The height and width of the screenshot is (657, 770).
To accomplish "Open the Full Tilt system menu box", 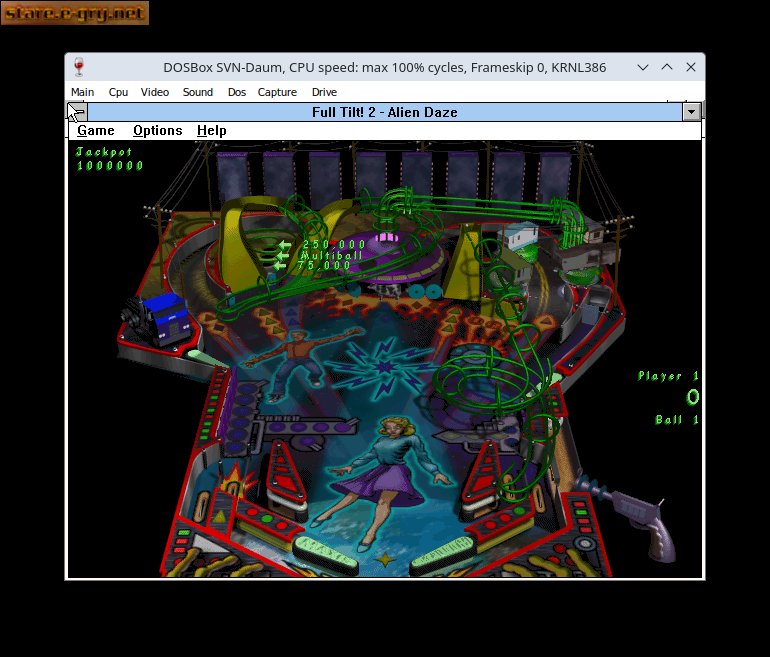I will pyautogui.click(x=77, y=112).
